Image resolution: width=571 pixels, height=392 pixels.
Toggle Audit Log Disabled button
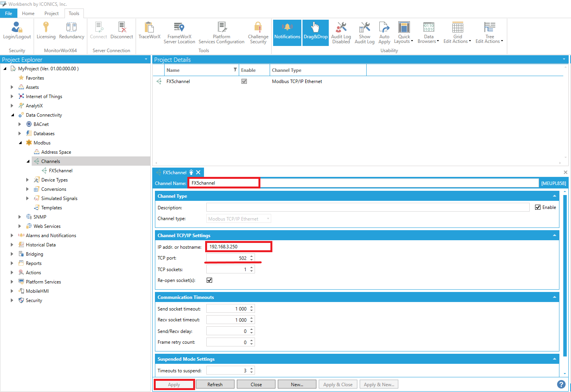tap(341, 33)
